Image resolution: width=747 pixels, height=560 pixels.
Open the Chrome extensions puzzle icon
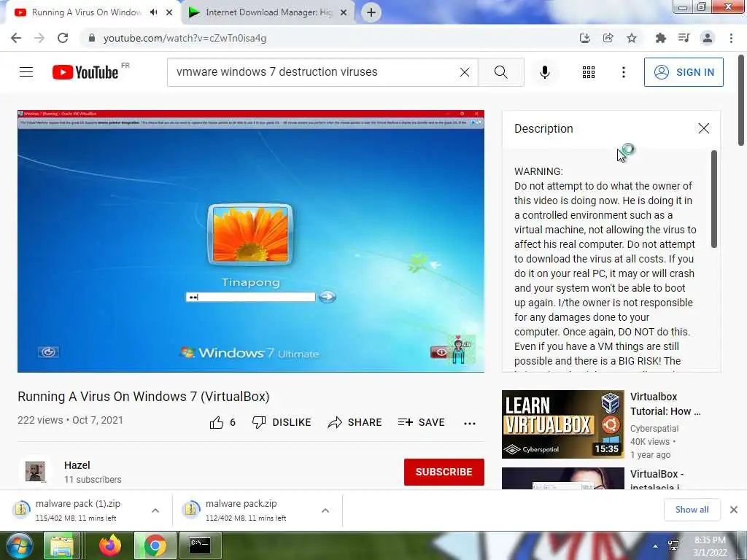(x=660, y=38)
